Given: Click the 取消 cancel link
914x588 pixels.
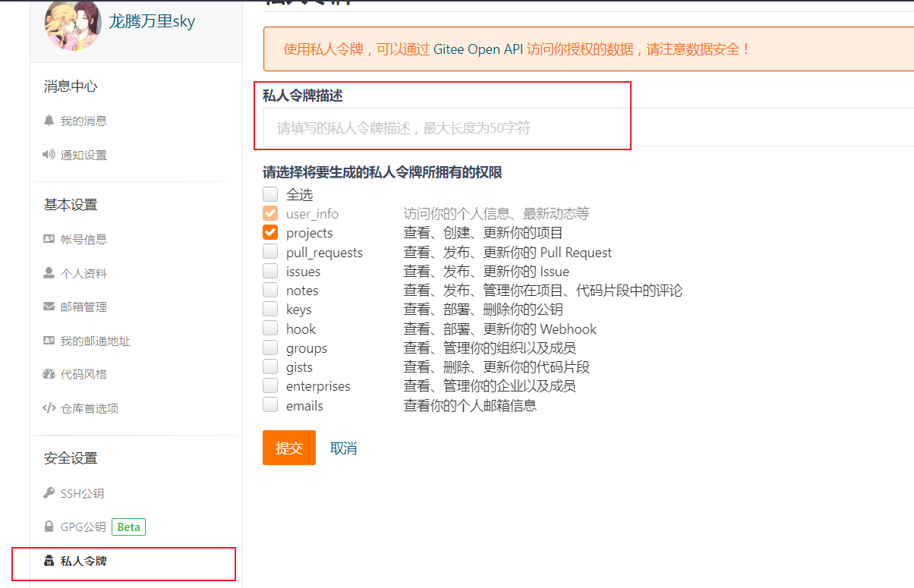Looking at the screenshot, I should point(344,448).
